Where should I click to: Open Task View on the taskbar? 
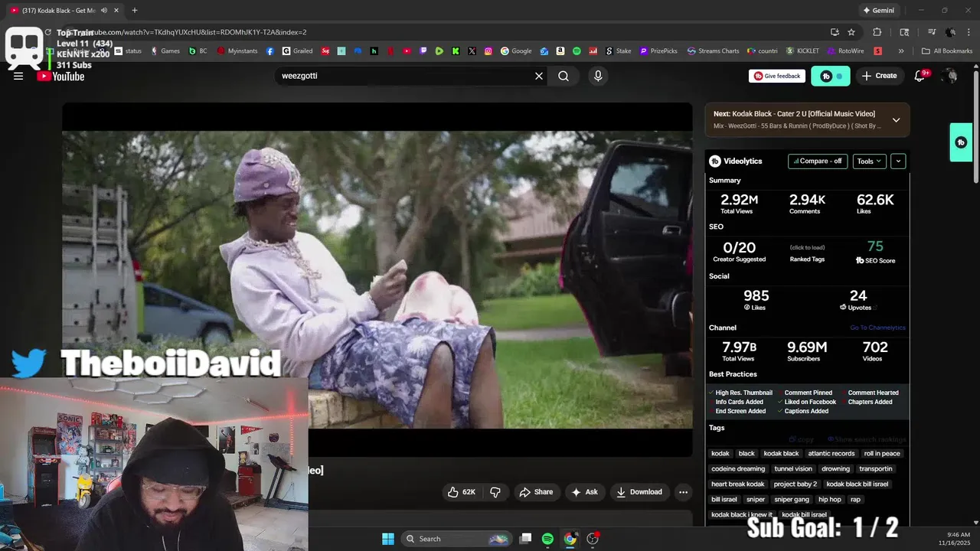(x=525, y=539)
